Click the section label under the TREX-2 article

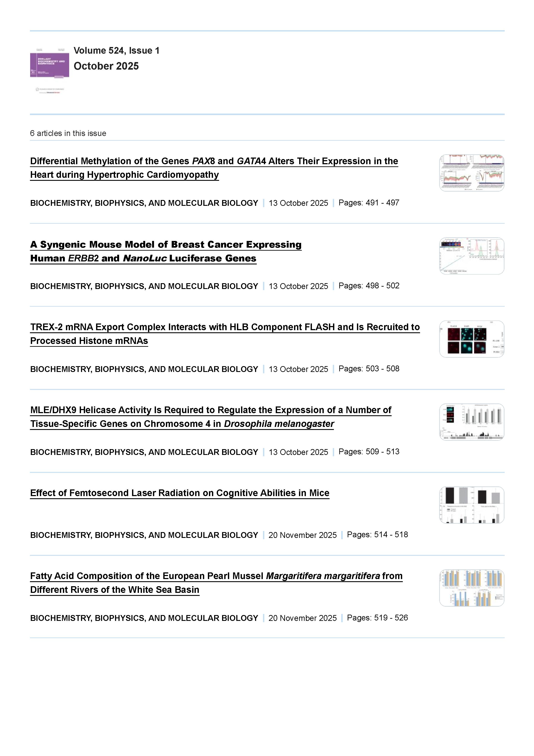pyautogui.click(x=144, y=369)
